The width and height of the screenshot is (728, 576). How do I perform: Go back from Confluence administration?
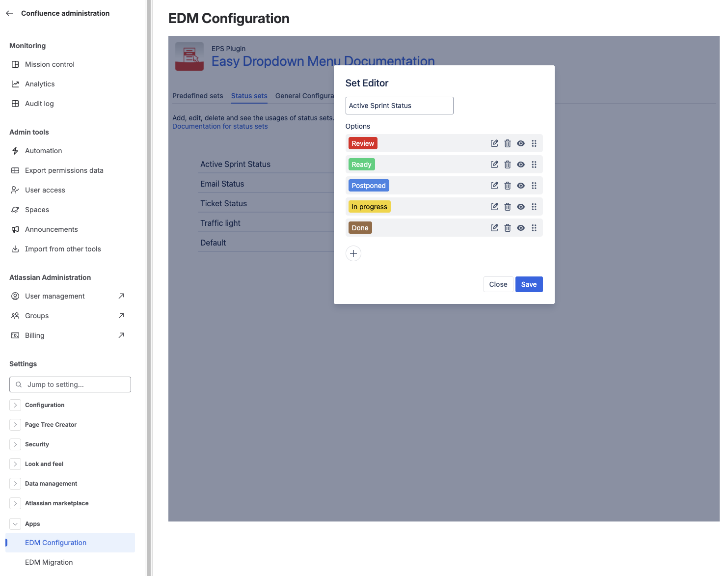pyautogui.click(x=9, y=13)
